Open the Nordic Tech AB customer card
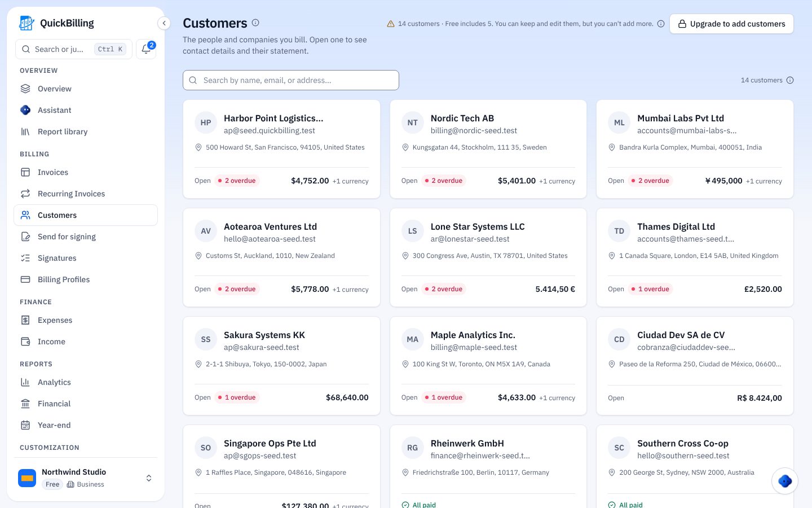The height and width of the screenshot is (508, 812). pos(488,149)
